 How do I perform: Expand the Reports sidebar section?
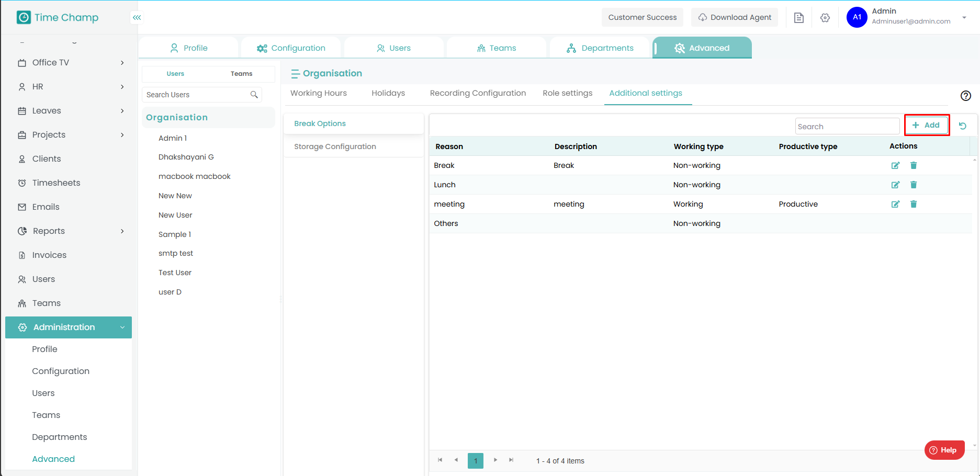click(x=71, y=231)
